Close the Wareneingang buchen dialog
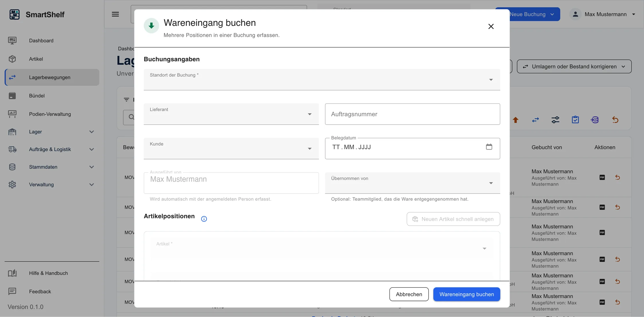This screenshot has height=317, width=644. pos(491,26)
